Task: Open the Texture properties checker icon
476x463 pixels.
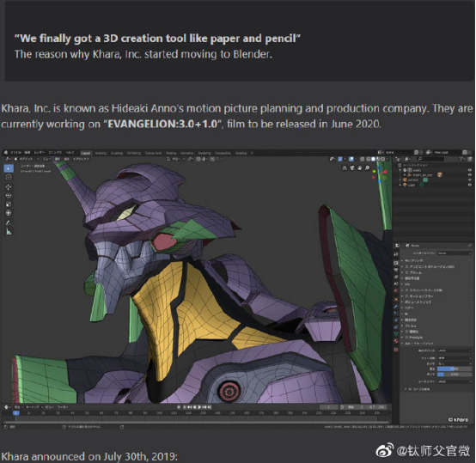Action: pos(396,350)
